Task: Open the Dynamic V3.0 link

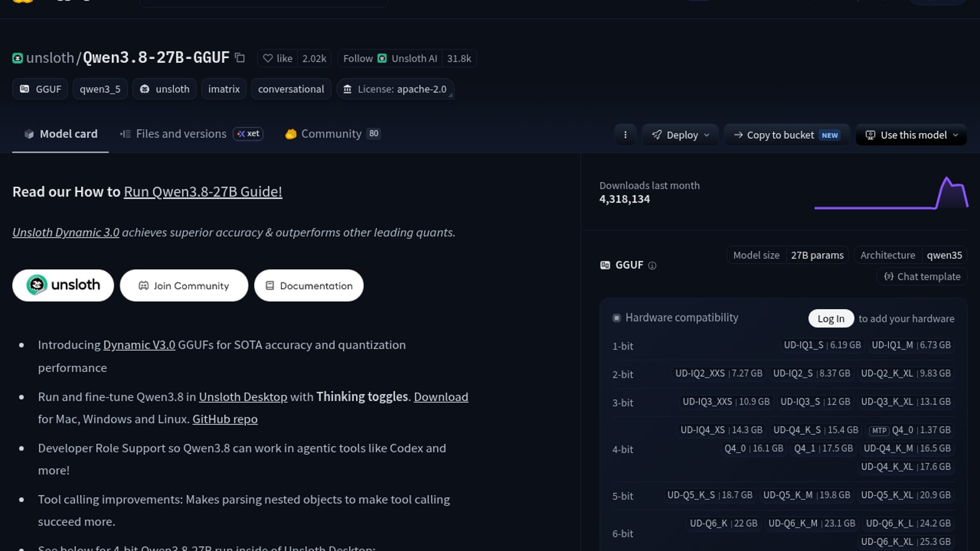Action: (139, 345)
